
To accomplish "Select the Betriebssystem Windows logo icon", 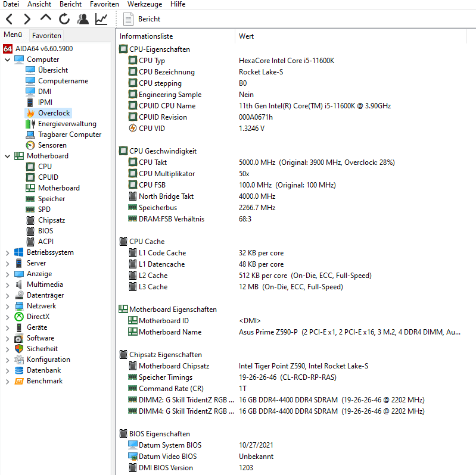I will [x=19, y=252].
